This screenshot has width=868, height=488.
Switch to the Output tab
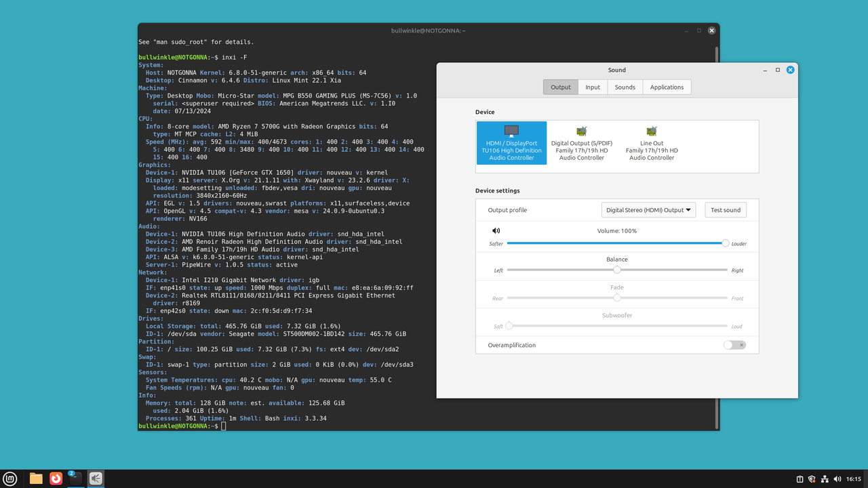click(x=561, y=87)
